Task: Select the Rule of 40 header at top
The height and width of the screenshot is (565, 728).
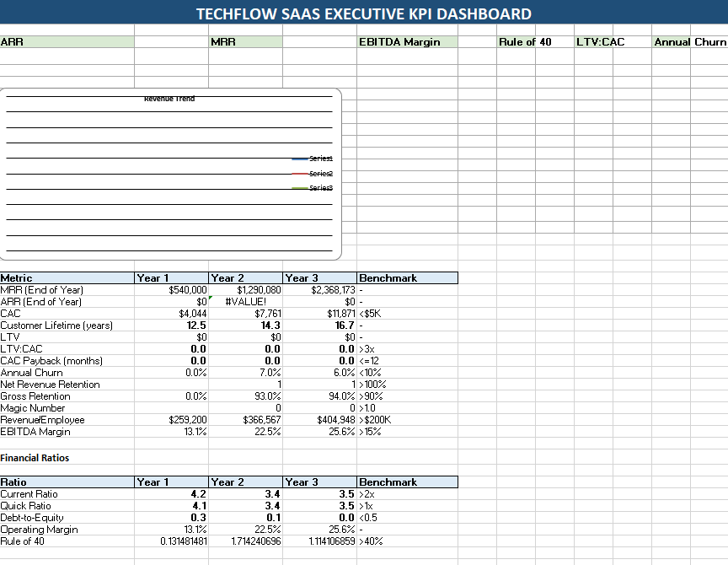Action: click(x=525, y=42)
